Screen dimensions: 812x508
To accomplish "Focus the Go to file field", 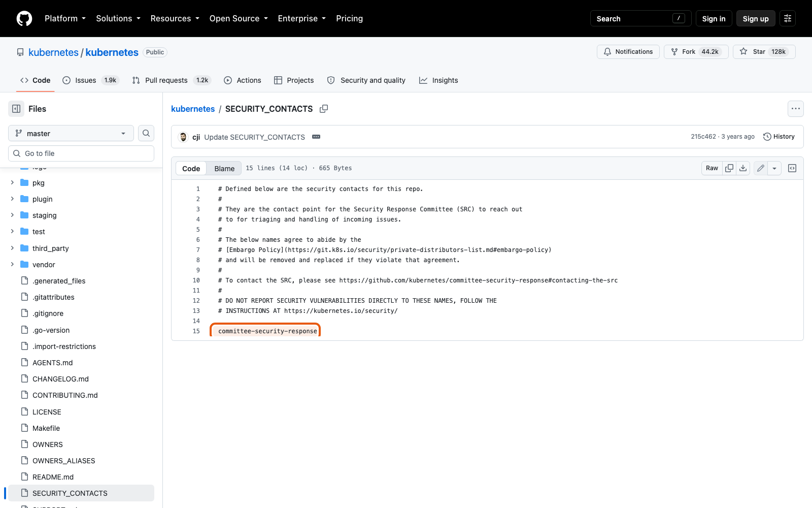I will click(x=81, y=153).
